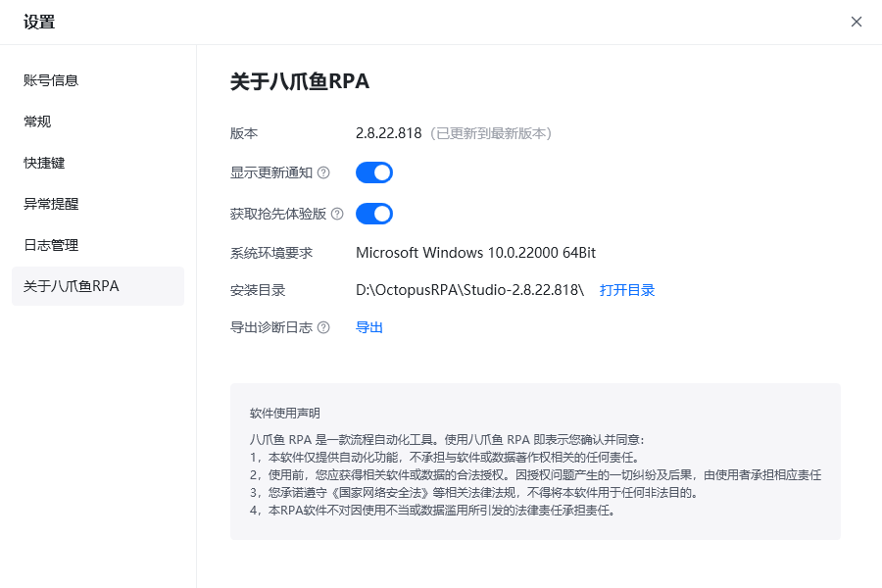Click the install path D:\OctopusRPA\Studio-2.8.22.818\
The image size is (882, 588).
(x=469, y=290)
